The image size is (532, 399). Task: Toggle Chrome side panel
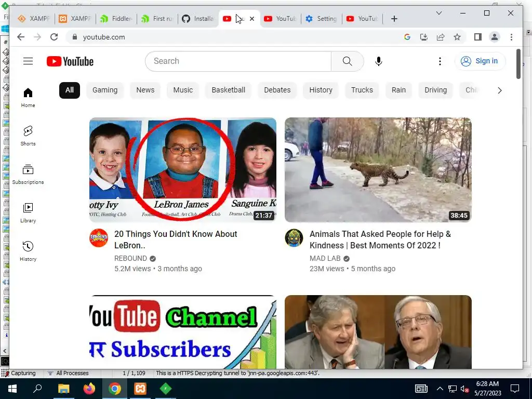(x=478, y=37)
